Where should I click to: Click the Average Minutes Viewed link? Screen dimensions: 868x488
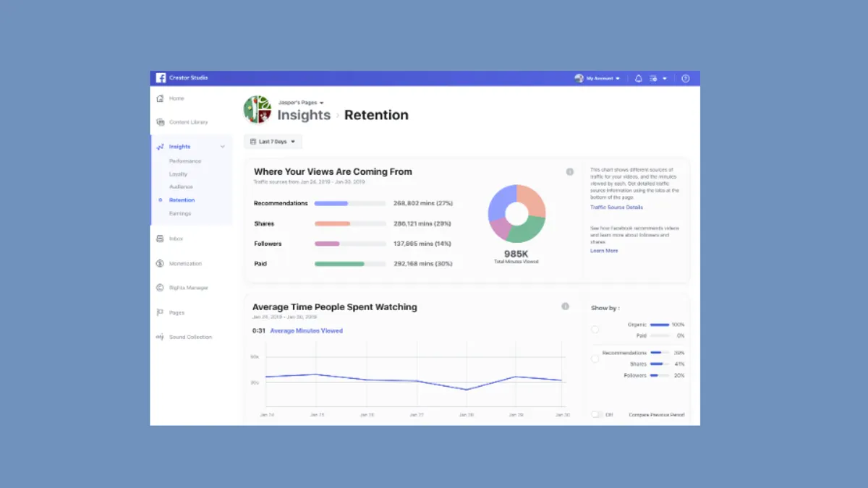coord(307,331)
